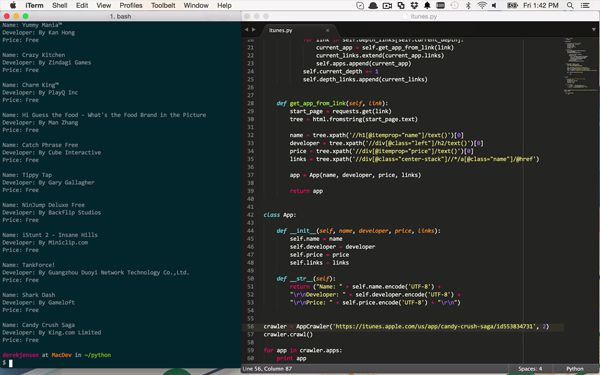Click 'self.apps.append(current_app)' line
600x375 pixels.
pyautogui.click(x=364, y=64)
